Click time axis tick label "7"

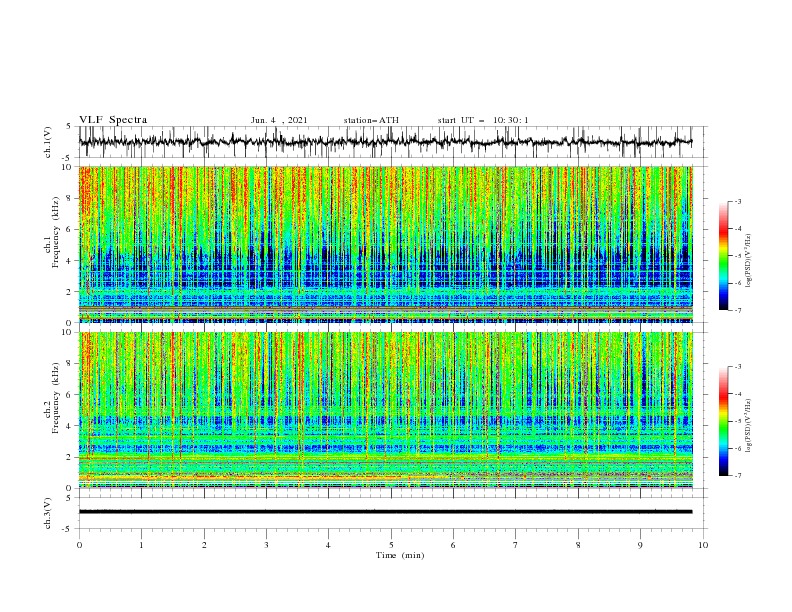[516, 545]
